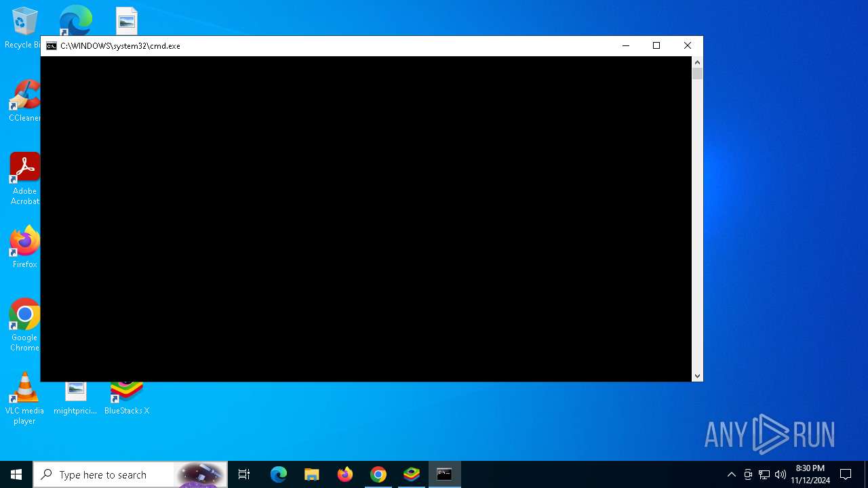
Task: Open the BlueStacks X desktop shortcut
Action: tap(127, 399)
